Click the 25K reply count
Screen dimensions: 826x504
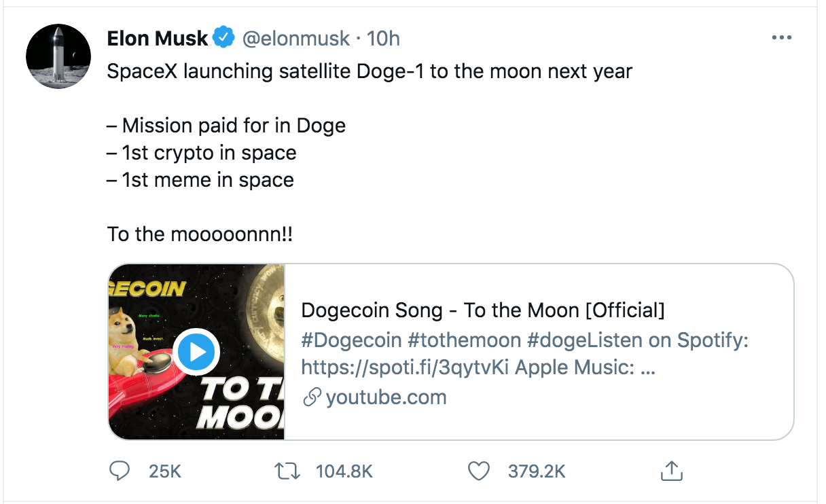pyautogui.click(x=164, y=471)
